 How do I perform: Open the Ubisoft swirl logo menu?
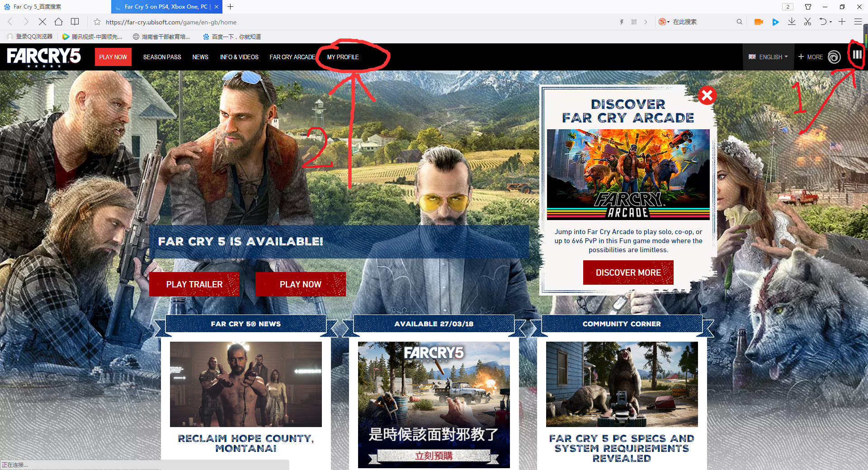click(x=834, y=57)
